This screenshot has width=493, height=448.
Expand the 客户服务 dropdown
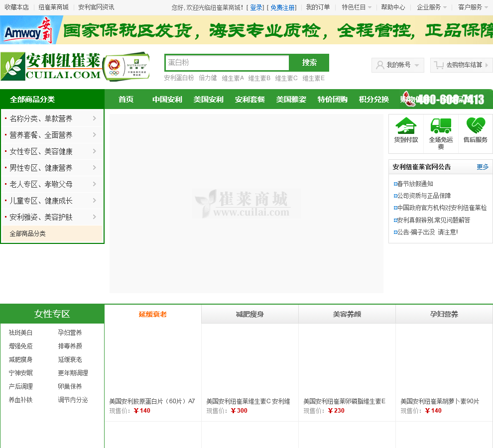pos(473,7)
